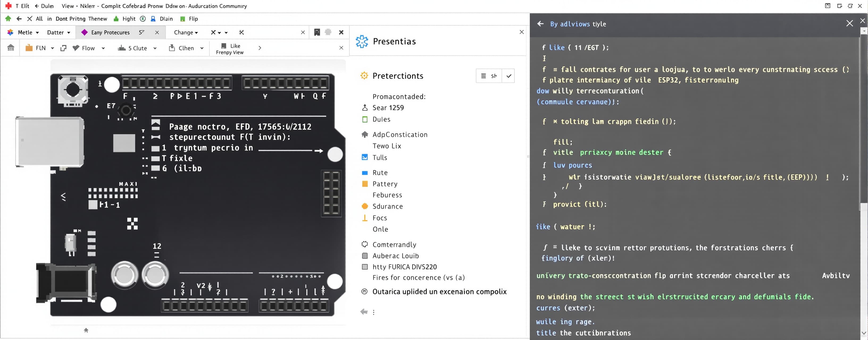Image resolution: width=868 pixels, height=340 pixels.
Task: Click the gray puzzle icon near the save disk
Action: tap(328, 32)
